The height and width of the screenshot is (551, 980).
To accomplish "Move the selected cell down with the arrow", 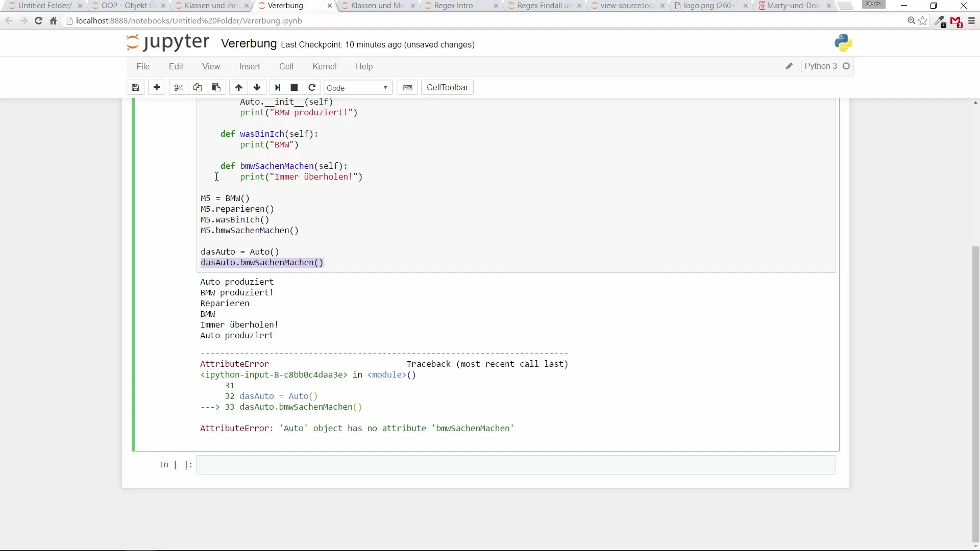I will [257, 88].
